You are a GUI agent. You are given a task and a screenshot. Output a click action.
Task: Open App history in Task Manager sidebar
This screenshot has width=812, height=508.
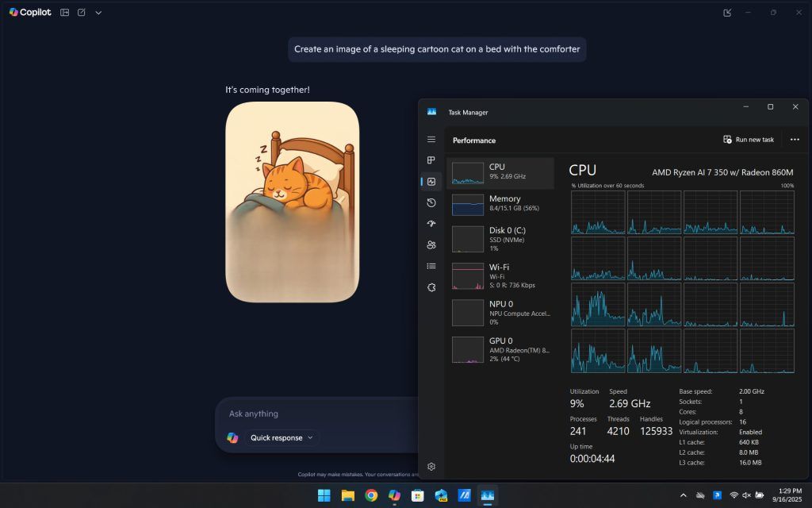pos(431,202)
